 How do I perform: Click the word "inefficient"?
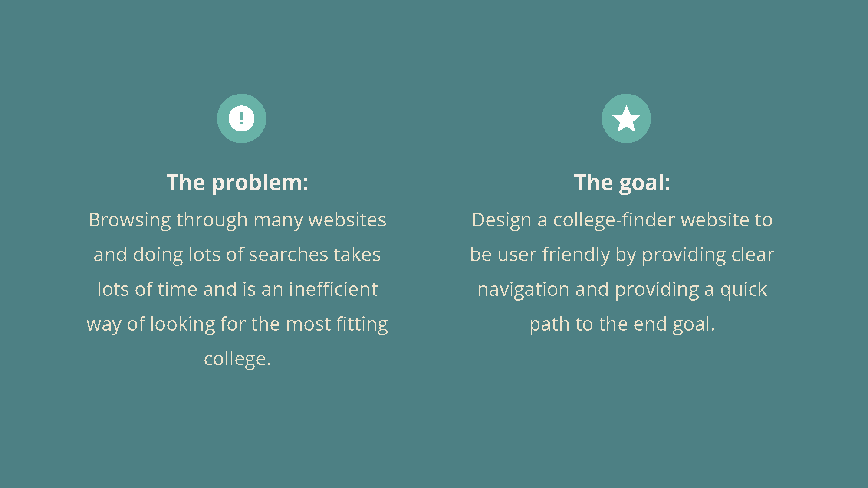click(x=333, y=289)
